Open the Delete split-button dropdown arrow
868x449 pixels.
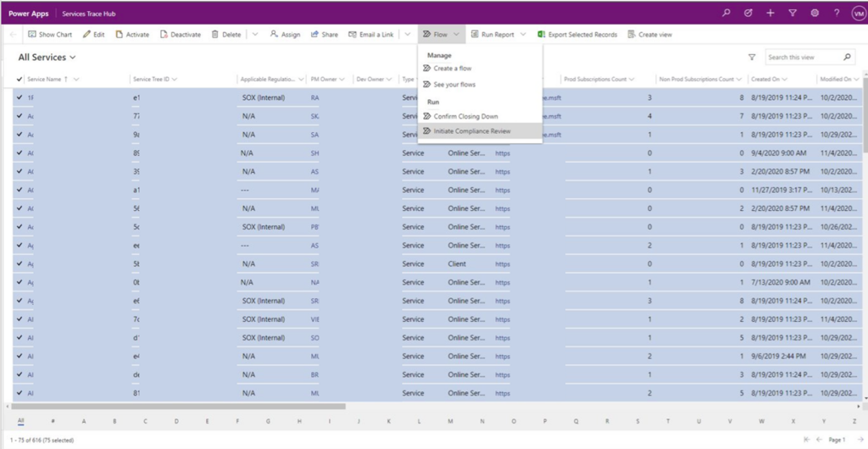(254, 34)
